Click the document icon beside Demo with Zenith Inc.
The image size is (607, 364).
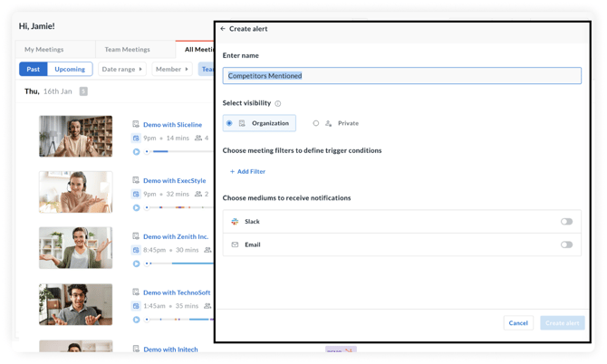(136, 236)
